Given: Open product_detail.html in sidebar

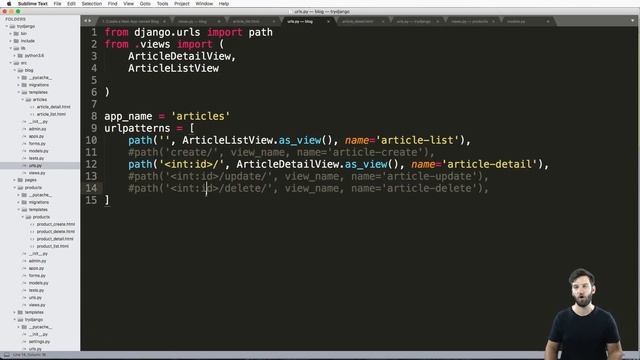Looking at the screenshot, I should coord(55,239).
